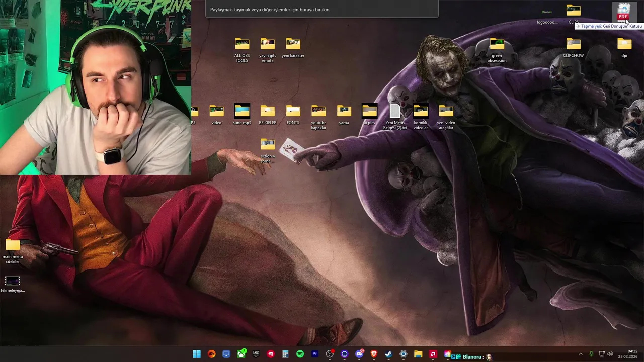
Task: Select the tekmeleyeja video file
Action: [x=13, y=284]
